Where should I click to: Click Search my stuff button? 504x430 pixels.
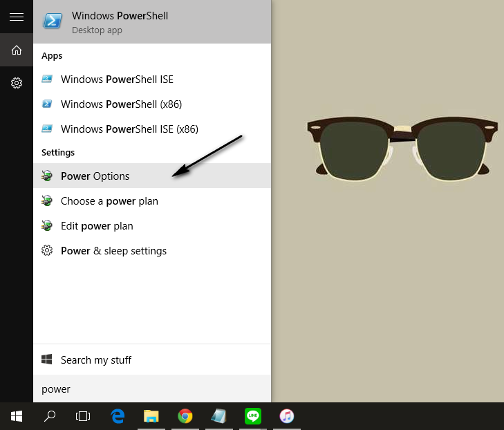tap(152, 359)
